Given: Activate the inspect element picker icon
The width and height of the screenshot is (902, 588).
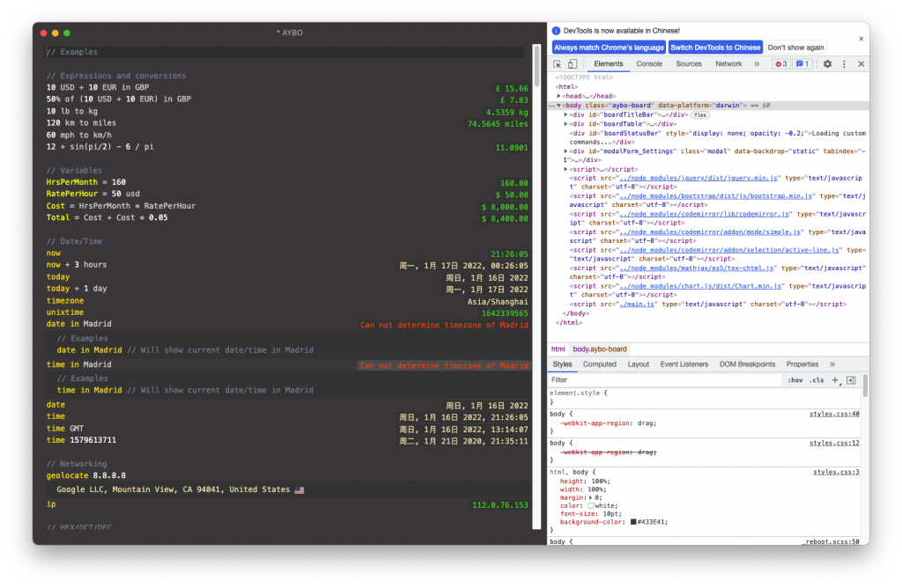Looking at the screenshot, I should pyautogui.click(x=557, y=64).
